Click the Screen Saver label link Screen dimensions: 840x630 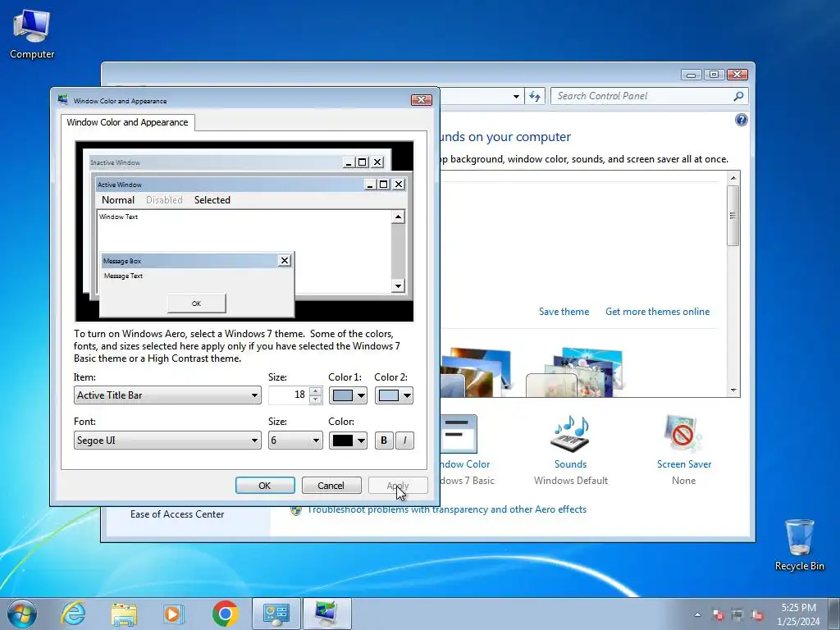click(x=684, y=464)
